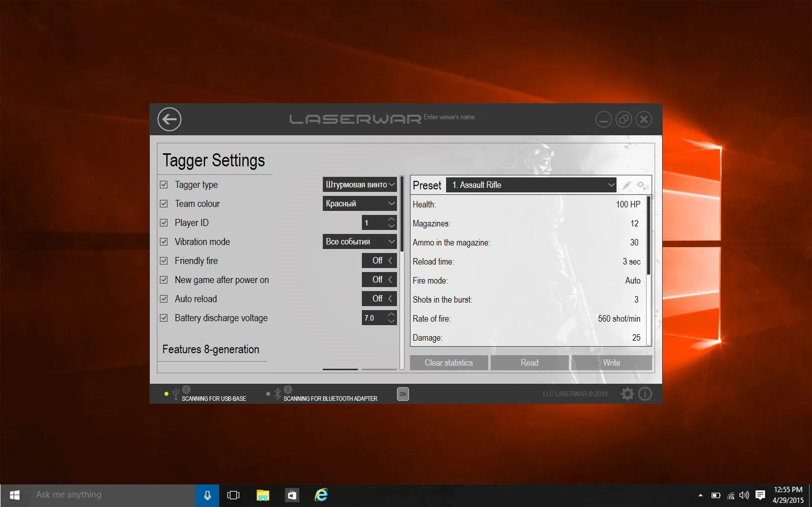Open Windows Start menu
The image size is (812, 507).
click(15, 495)
